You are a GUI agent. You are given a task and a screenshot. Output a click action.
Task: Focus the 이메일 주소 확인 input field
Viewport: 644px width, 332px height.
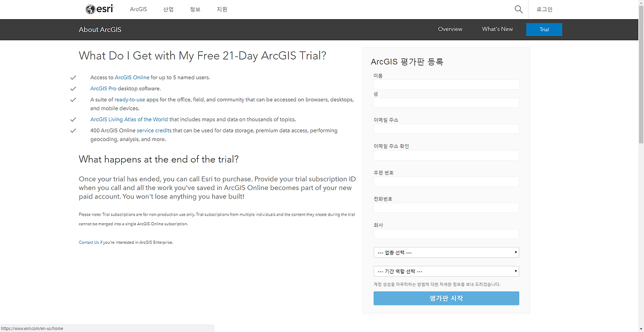pyautogui.click(x=446, y=155)
